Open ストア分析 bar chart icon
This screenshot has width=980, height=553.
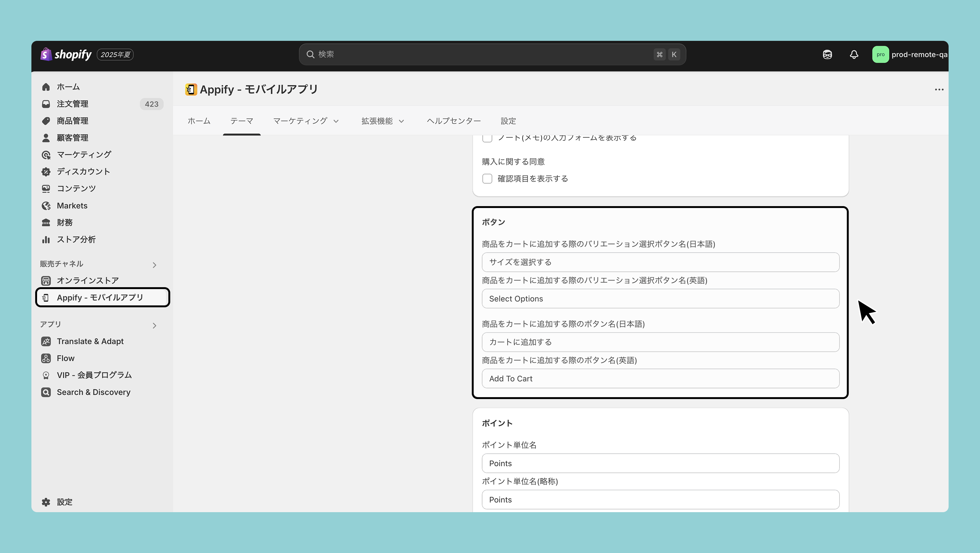46,239
